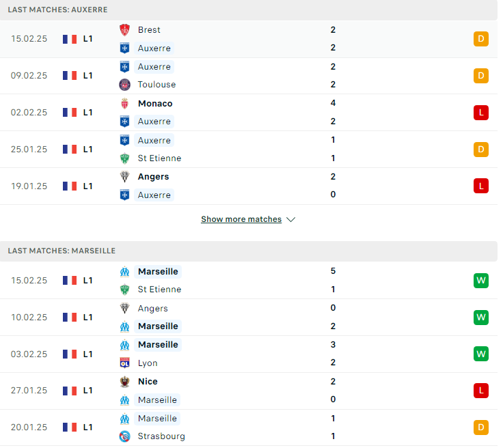Image resolution: width=503 pixels, height=448 pixels.
Task: Open the Strasbourg team link
Action: tap(161, 436)
